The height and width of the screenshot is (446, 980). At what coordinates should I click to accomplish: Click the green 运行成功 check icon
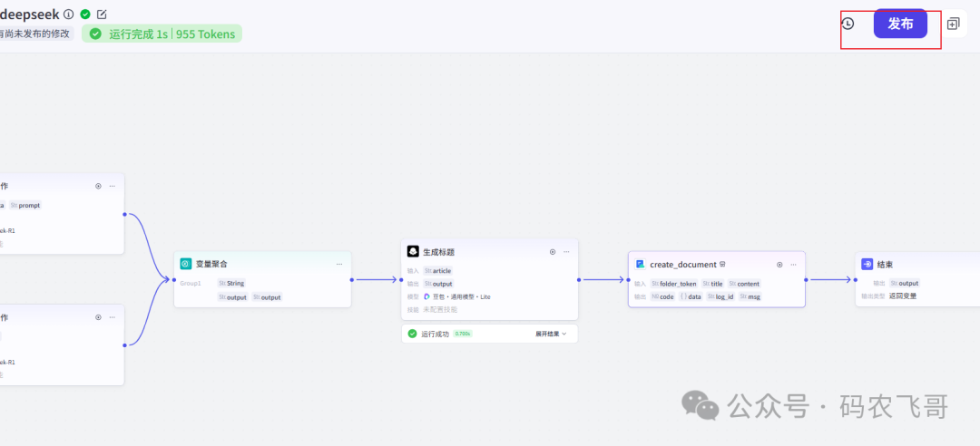(413, 334)
